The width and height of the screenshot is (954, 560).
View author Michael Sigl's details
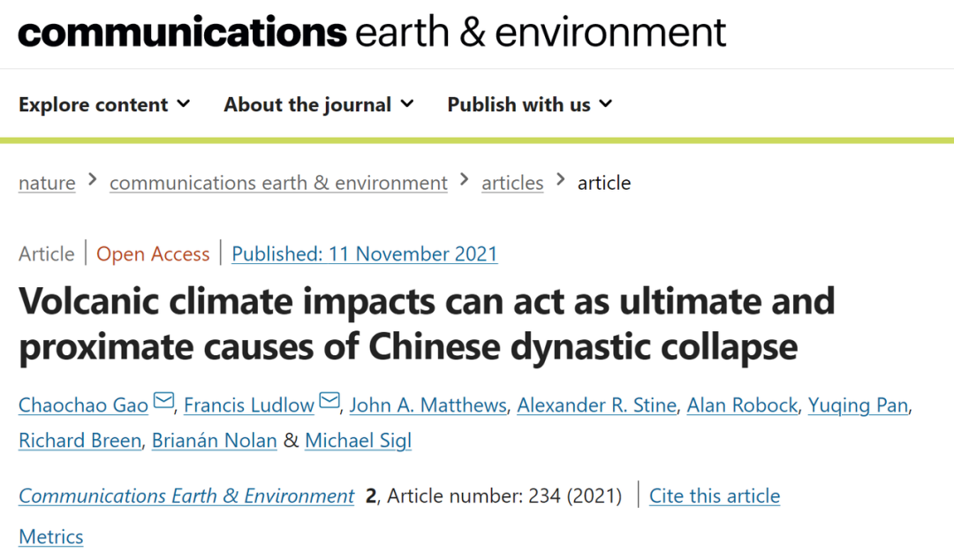click(358, 441)
